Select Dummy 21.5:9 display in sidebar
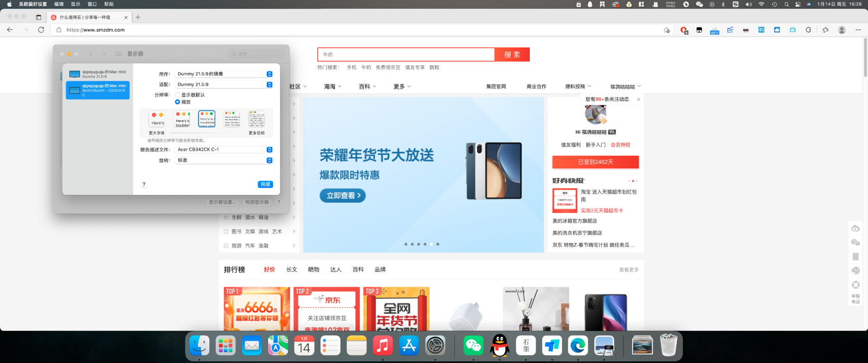Viewport: 868px width, 363px height. pyautogui.click(x=98, y=74)
